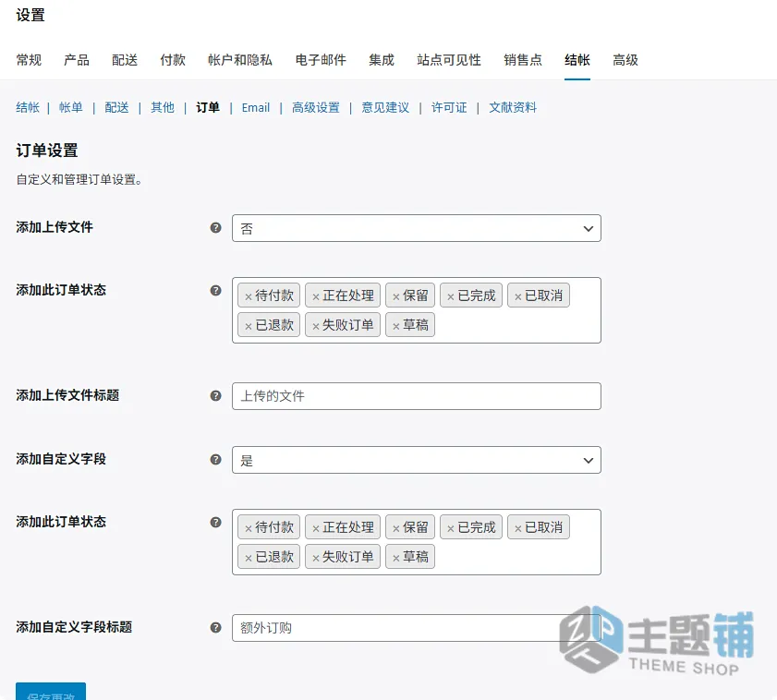Select the 站点可见性 tab
The width and height of the screenshot is (777, 700).
(x=449, y=60)
